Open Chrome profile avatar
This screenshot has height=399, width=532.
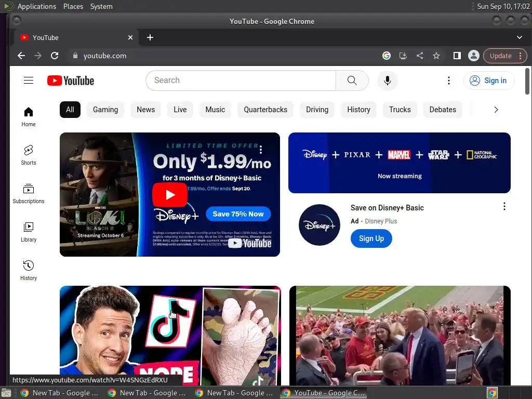click(473, 56)
